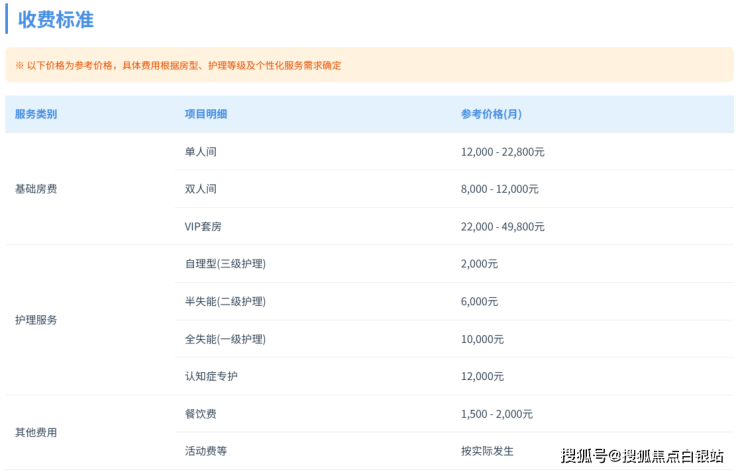This screenshot has height=472, width=740.
Task: Select the 参考价格(月) column header
Action: point(491,114)
